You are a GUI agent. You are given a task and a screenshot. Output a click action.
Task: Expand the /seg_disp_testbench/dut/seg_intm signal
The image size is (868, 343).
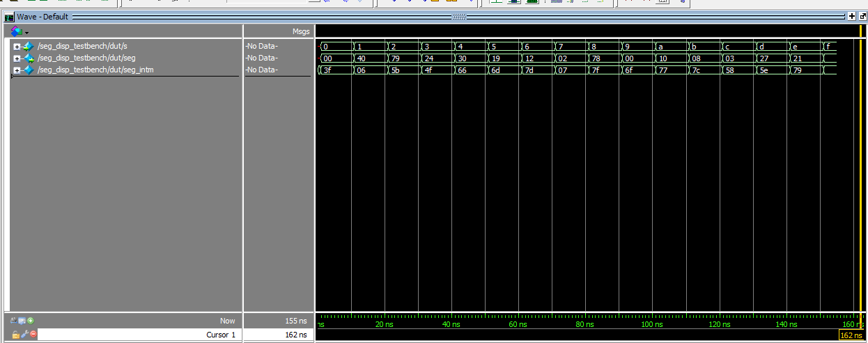pos(17,70)
